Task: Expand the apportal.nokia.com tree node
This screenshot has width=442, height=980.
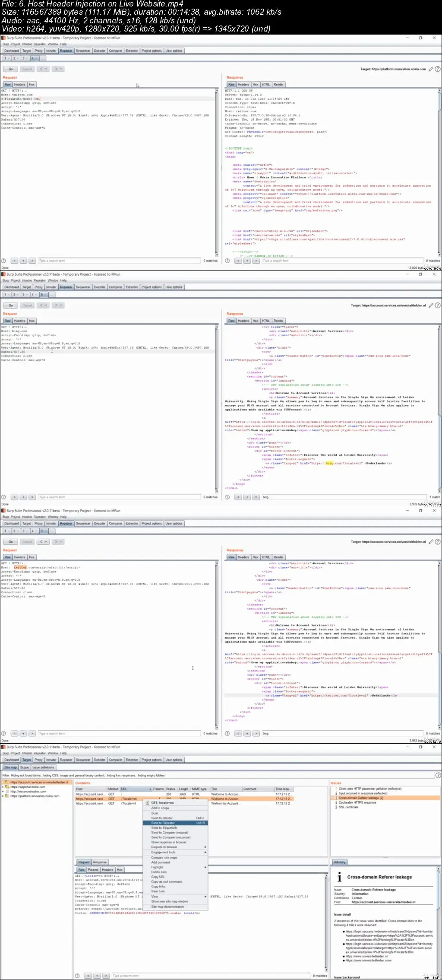Action: (3, 787)
